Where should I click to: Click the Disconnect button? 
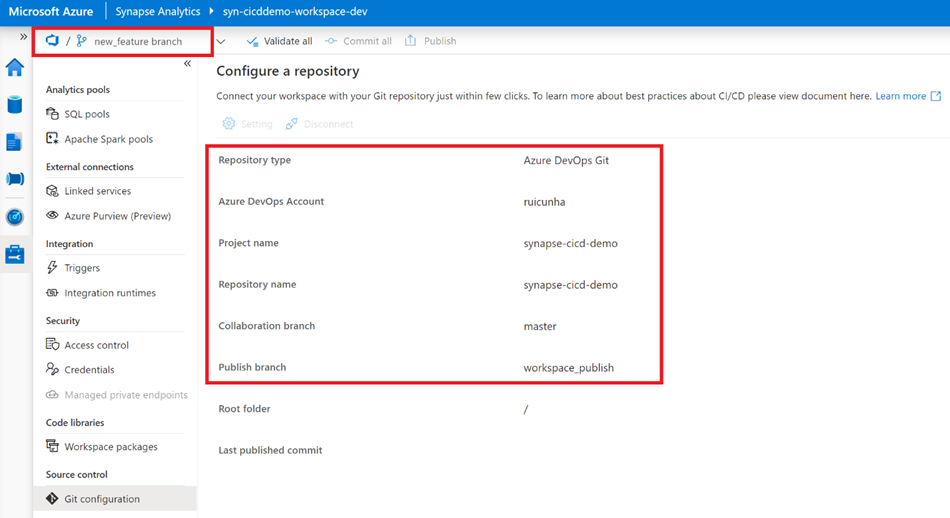click(x=319, y=124)
